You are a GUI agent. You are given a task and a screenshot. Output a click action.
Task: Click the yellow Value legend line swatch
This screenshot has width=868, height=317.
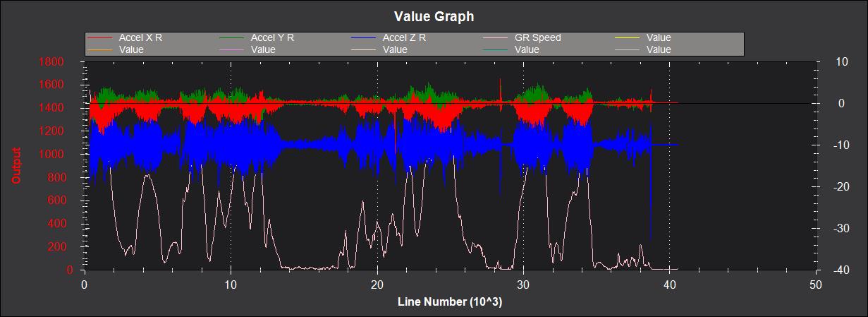(628, 37)
